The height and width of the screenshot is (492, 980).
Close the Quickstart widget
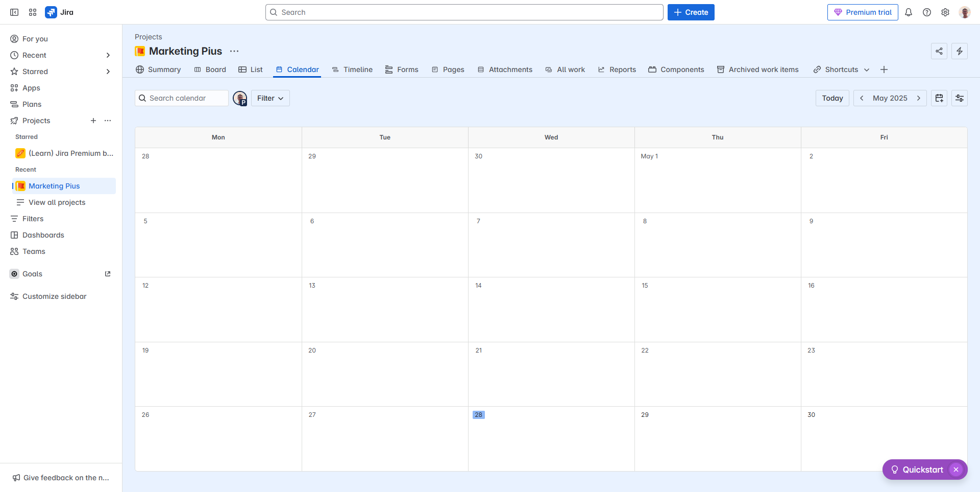pos(956,470)
